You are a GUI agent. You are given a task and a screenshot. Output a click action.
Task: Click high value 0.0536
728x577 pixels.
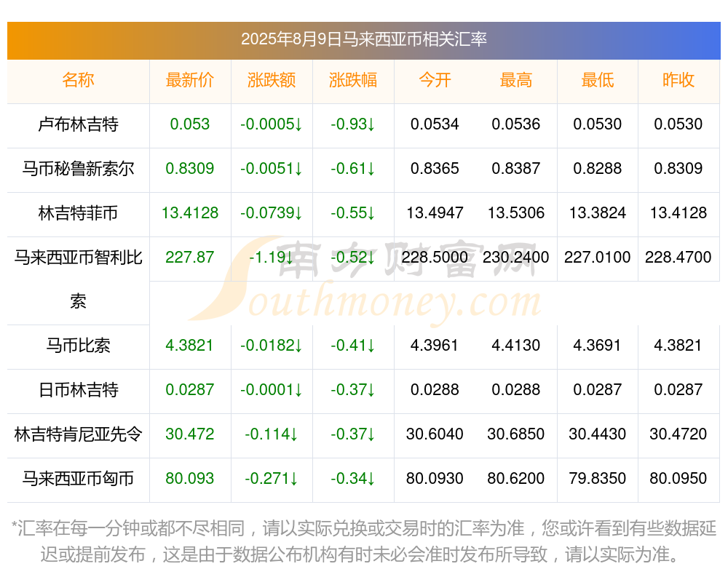[x=516, y=124]
